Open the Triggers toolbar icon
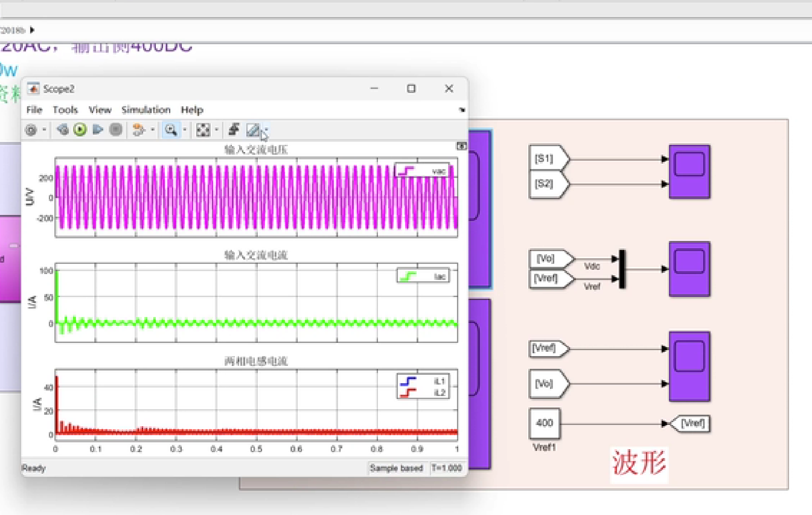The width and height of the screenshot is (812, 515). tap(234, 129)
